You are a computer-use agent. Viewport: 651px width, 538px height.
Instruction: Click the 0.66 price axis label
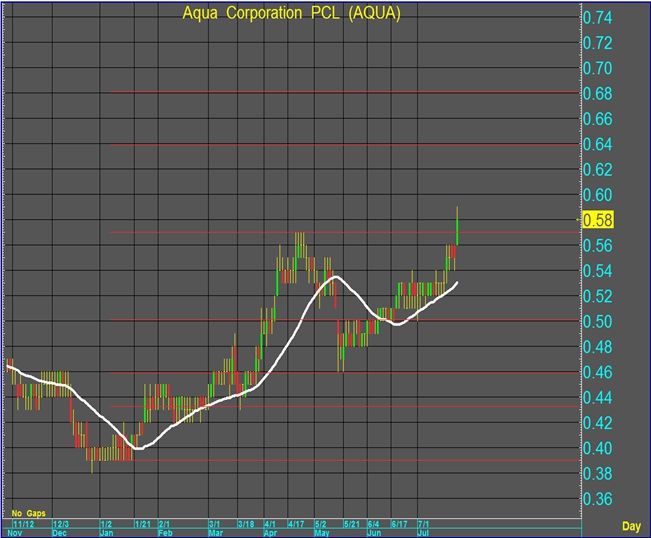click(x=597, y=119)
